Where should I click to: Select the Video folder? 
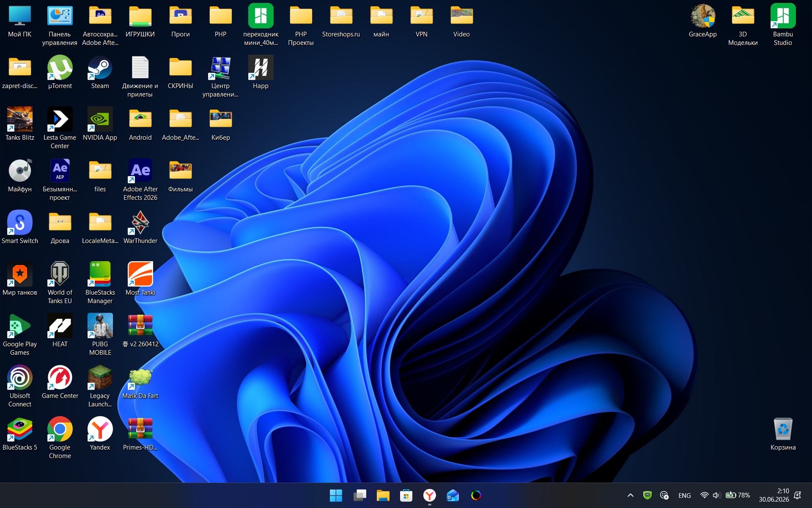coord(461,21)
